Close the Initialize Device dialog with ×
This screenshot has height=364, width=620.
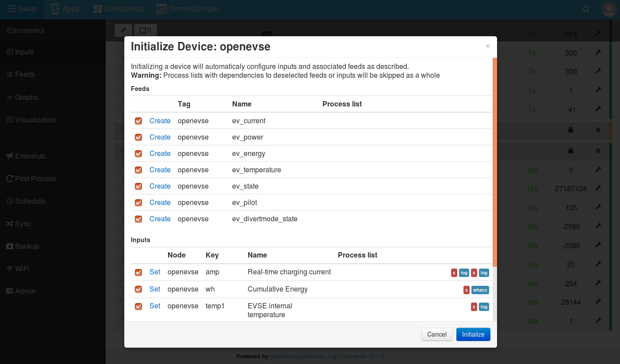[487, 46]
